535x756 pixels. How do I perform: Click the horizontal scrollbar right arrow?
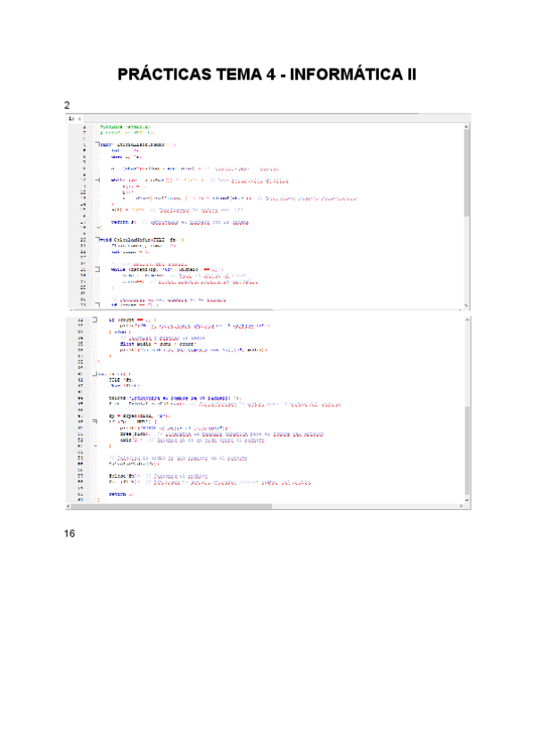pyautogui.click(x=458, y=506)
